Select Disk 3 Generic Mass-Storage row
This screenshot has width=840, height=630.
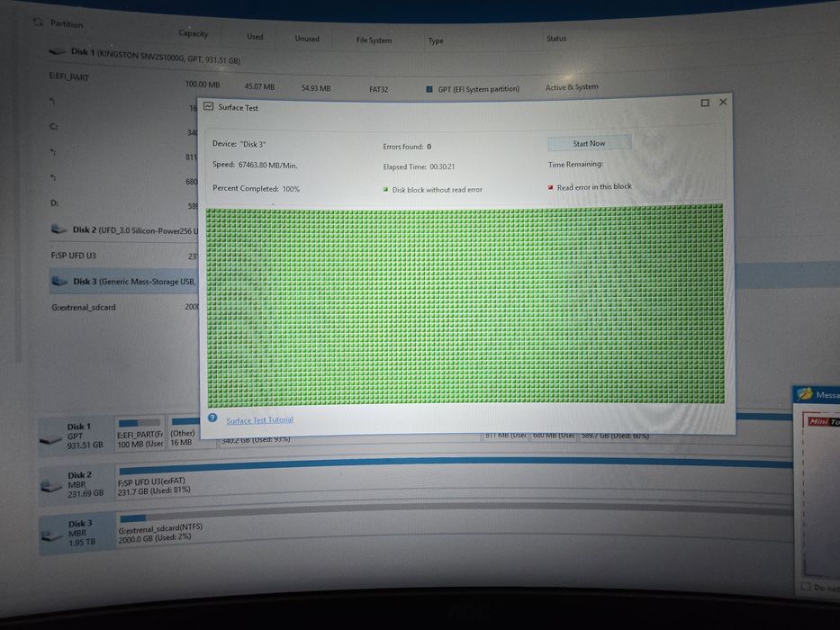point(124,282)
